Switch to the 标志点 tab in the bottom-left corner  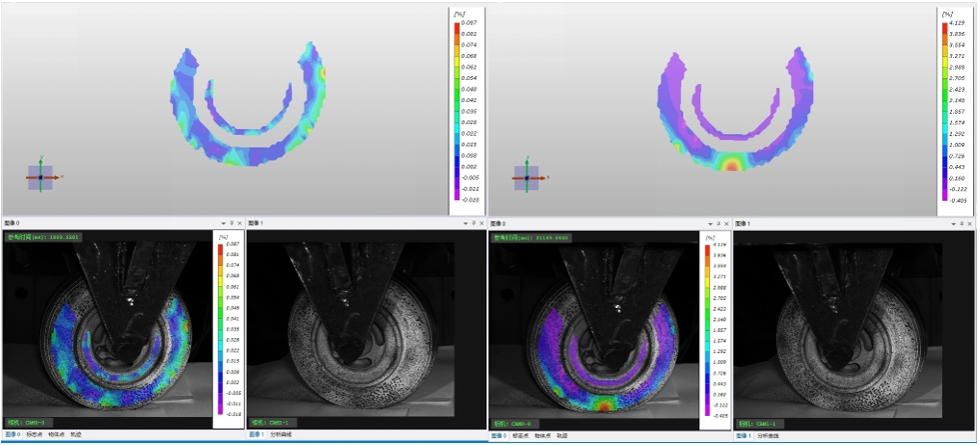[x=34, y=435]
